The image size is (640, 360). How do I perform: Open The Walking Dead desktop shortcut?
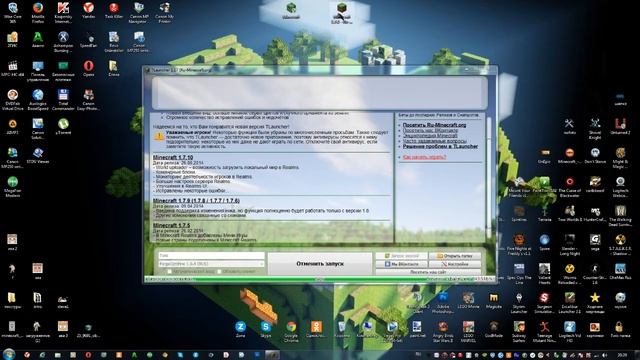(x=620, y=215)
